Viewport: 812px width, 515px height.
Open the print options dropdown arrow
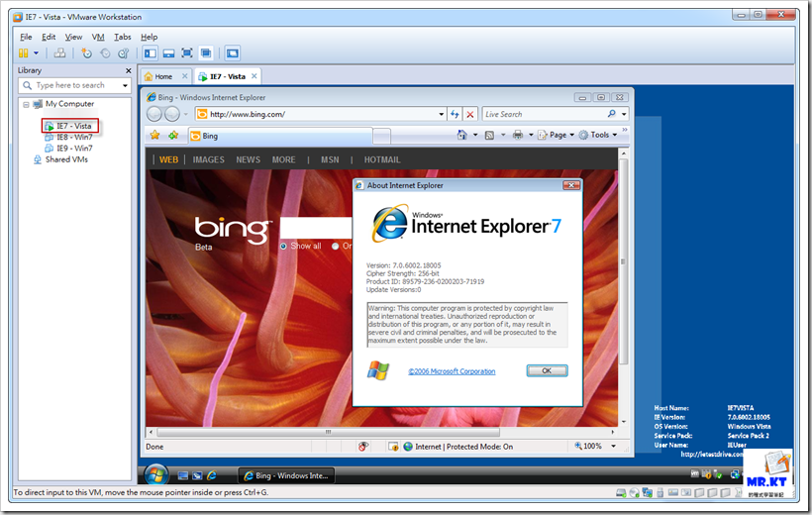pyautogui.click(x=531, y=136)
